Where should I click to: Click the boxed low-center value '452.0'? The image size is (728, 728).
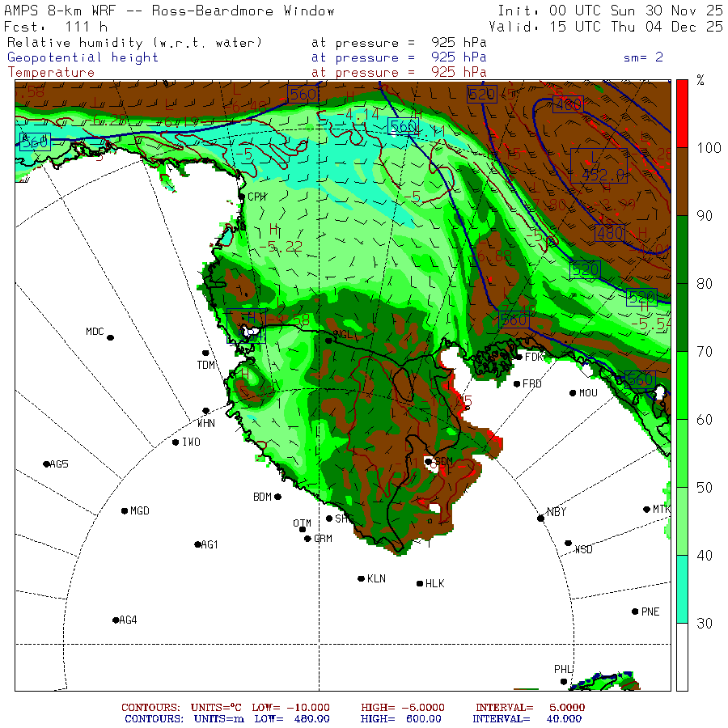(x=602, y=175)
